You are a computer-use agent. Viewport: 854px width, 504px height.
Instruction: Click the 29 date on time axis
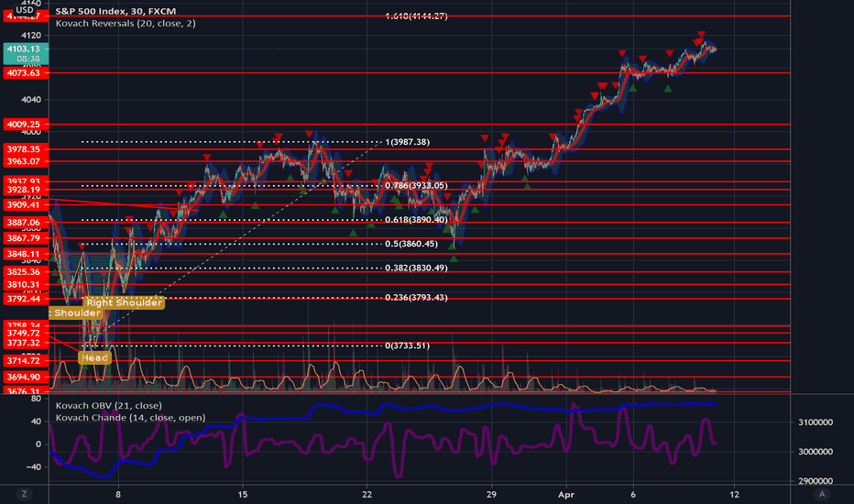pos(491,495)
